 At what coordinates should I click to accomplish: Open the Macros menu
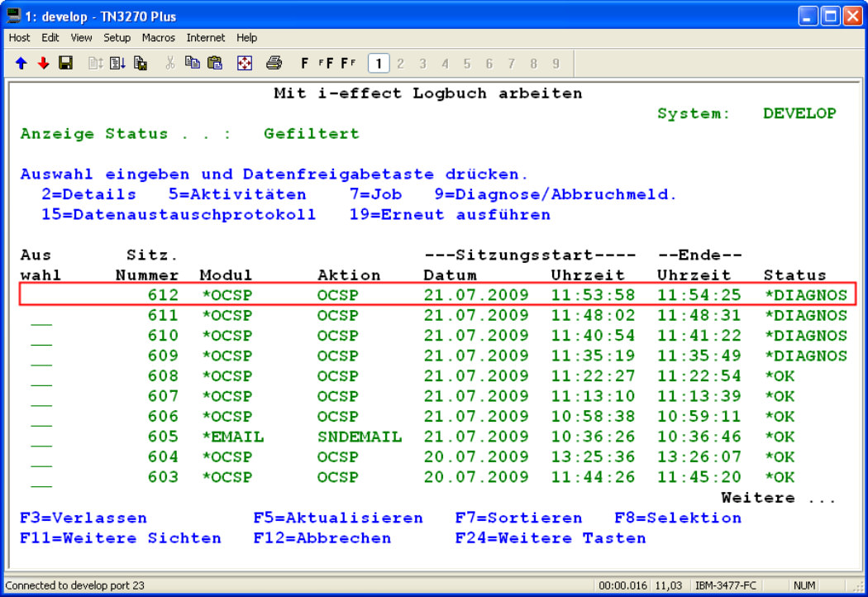point(158,38)
